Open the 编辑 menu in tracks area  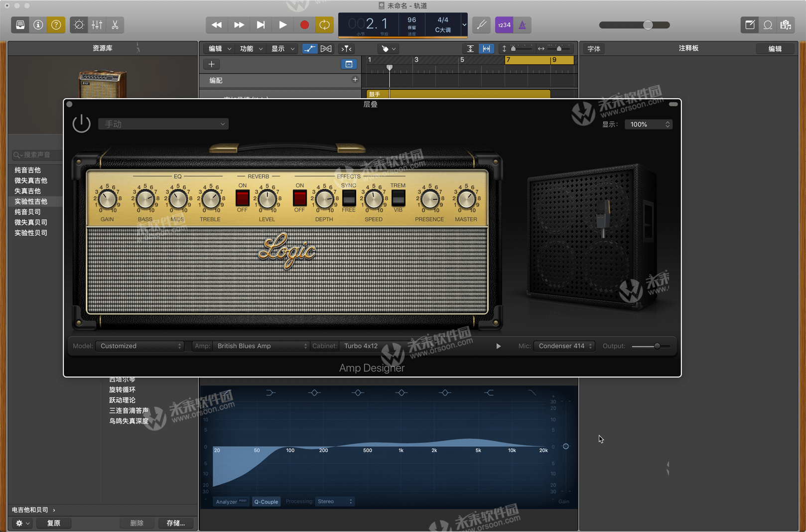[x=220, y=49]
